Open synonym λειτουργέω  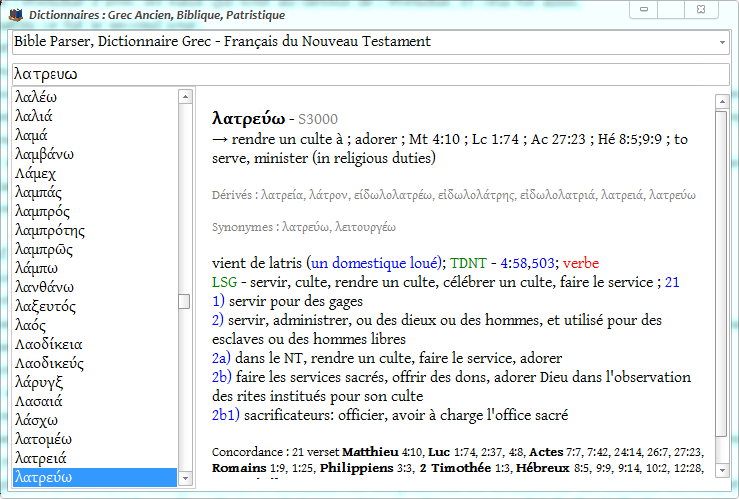click(x=365, y=227)
